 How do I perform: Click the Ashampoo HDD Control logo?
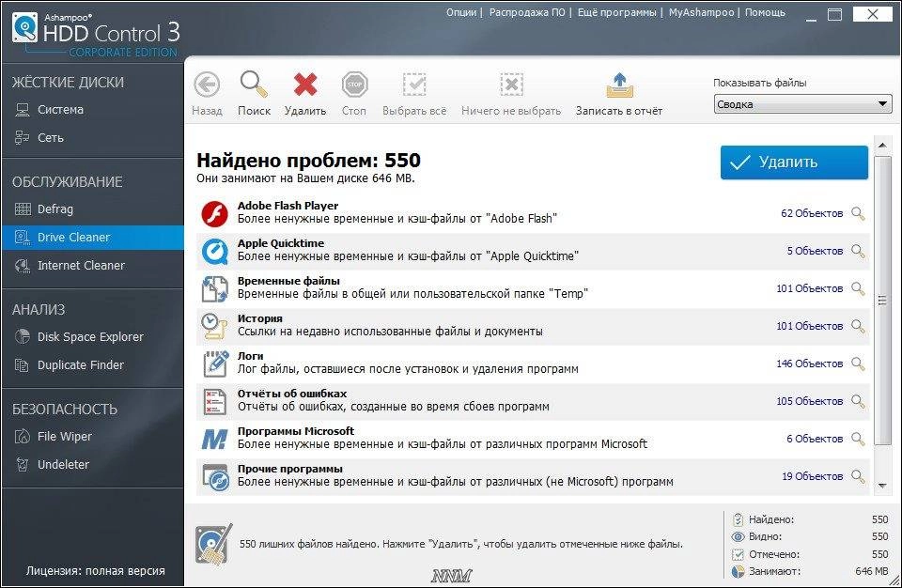click(96, 34)
